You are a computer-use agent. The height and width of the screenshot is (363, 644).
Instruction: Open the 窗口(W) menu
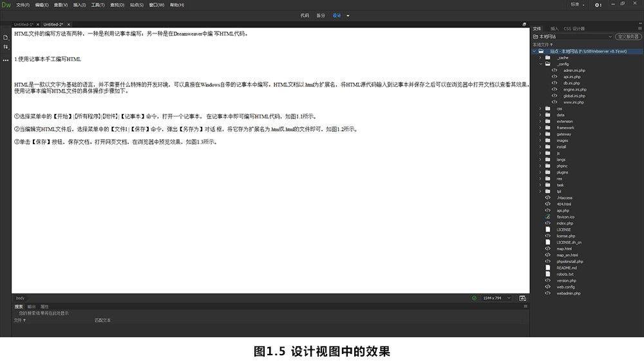pos(156,5)
